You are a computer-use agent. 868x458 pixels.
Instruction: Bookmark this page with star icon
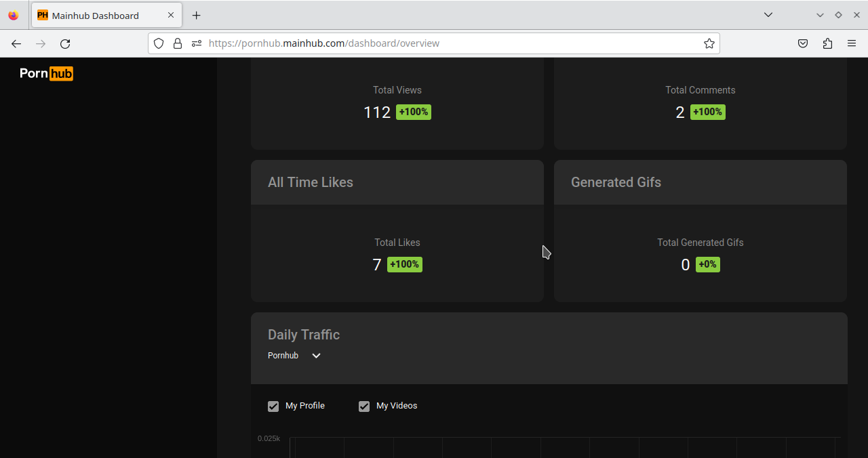[x=709, y=43]
